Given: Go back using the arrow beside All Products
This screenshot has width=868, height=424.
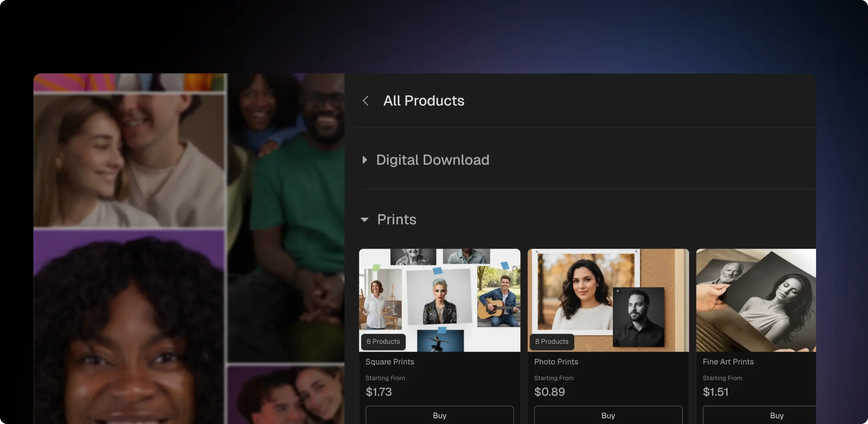Looking at the screenshot, I should point(366,101).
